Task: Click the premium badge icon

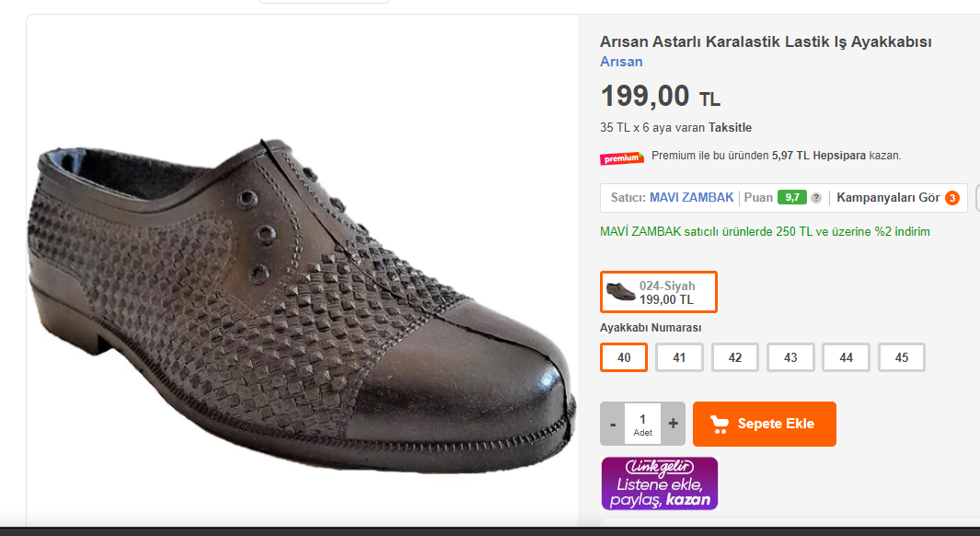Action: click(621, 157)
